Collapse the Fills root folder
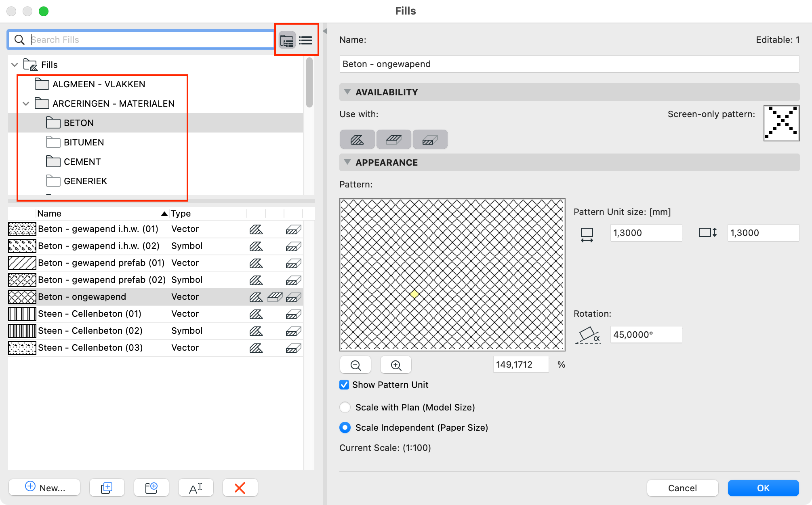This screenshot has height=505, width=812. click(x=15, y=65)
